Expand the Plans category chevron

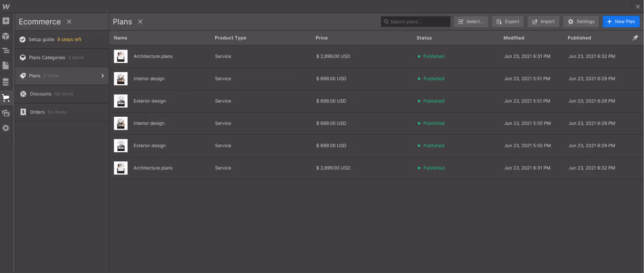pyautogui.click(x=102, y=75)
